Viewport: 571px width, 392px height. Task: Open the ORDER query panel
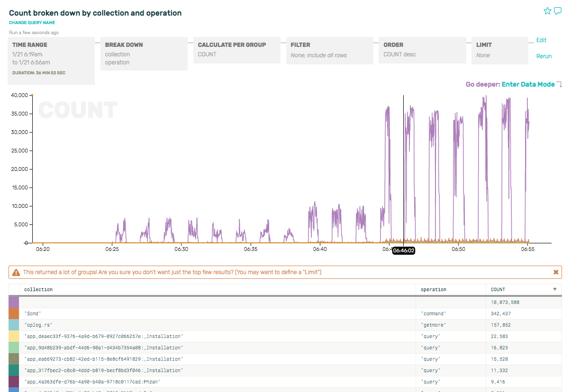point(423,50)
